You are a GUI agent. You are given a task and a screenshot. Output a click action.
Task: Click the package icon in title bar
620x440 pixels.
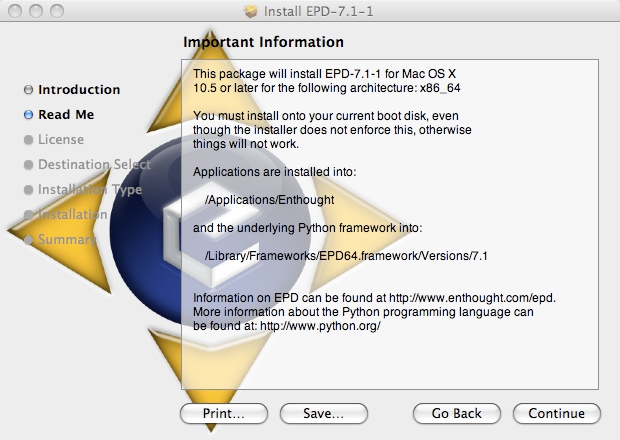point(251,11)
